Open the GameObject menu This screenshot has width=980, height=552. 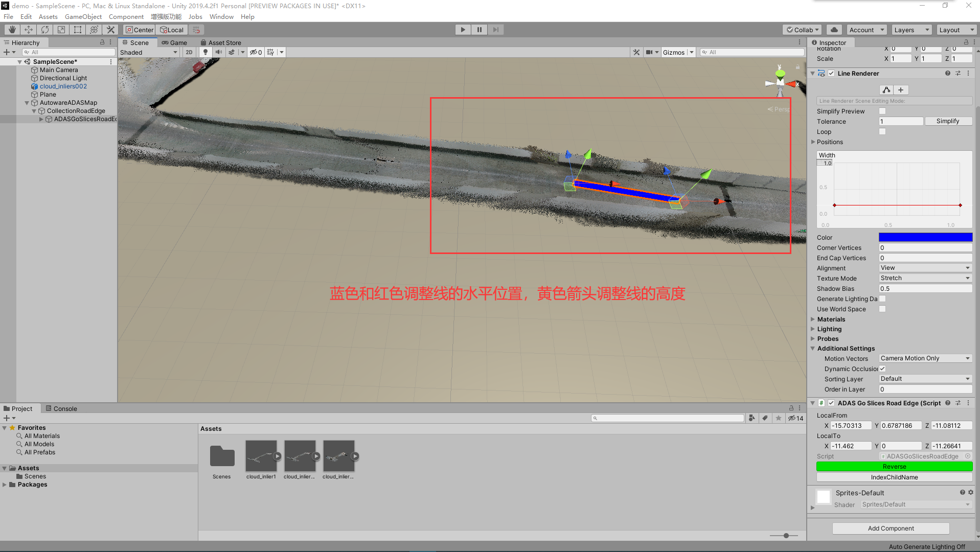[83, 16]
